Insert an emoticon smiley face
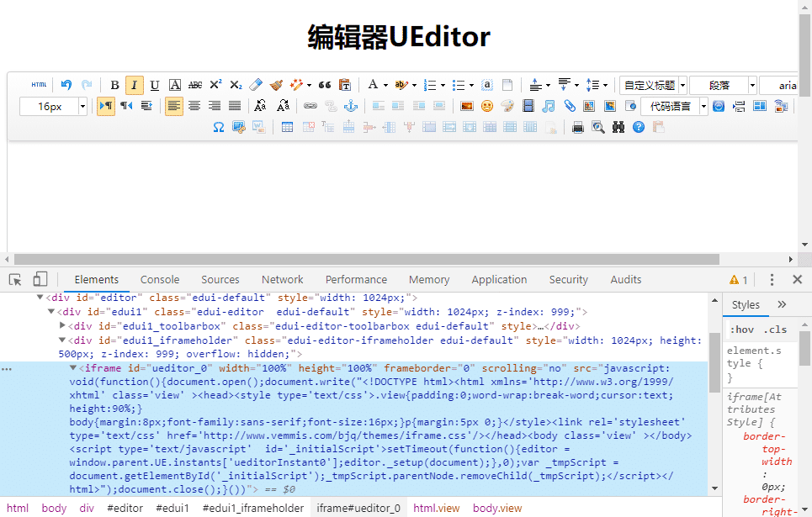This screenshot has height=517, width=812. click(487, 106)
